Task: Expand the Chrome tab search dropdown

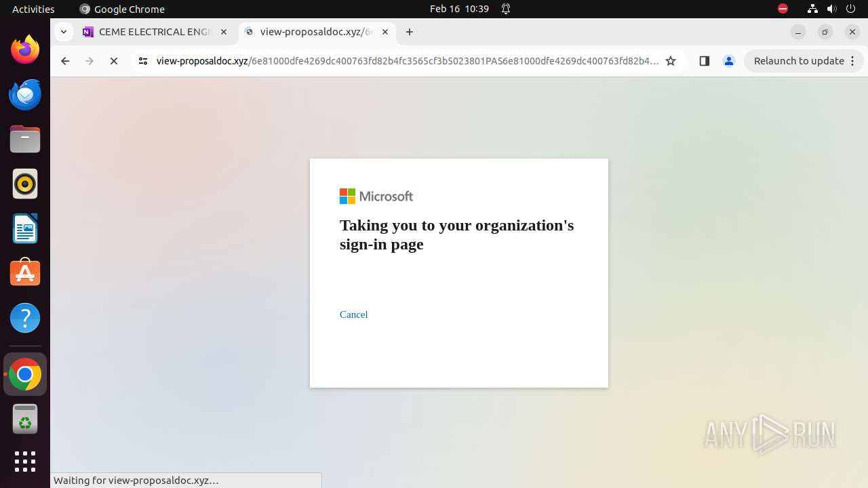Action: click(63, 32)
